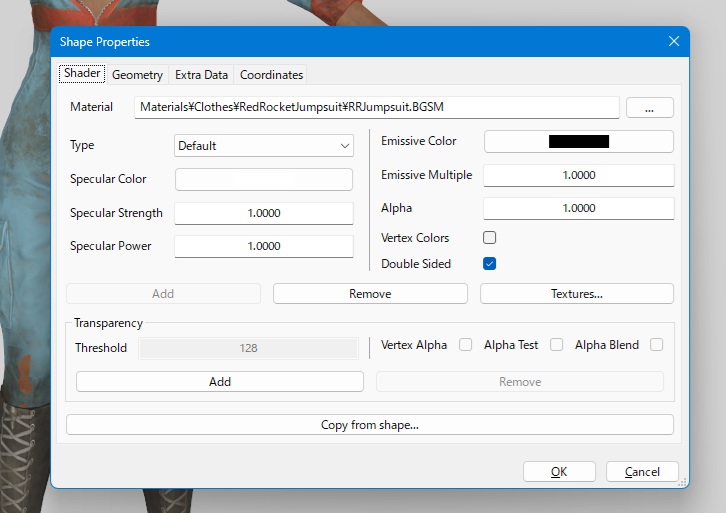Click in the Material path field
Viewport: 726px width, 513px height.
coord(376,107)
